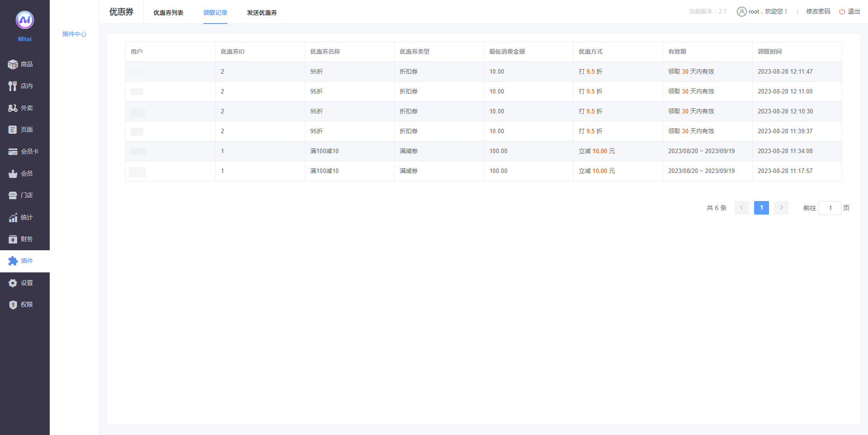Viewport: 868px width, 435px height.
Task: Open the 外卖 delivery scooter icon
Action: 13,108
